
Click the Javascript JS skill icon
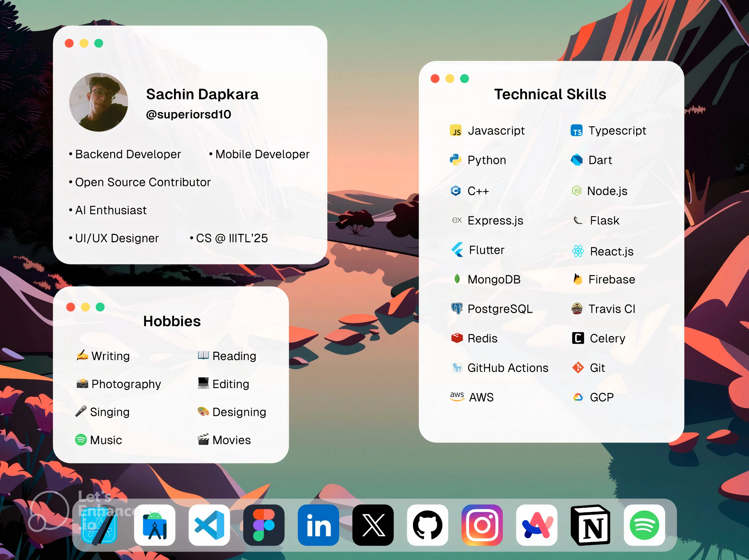(456, 131)
